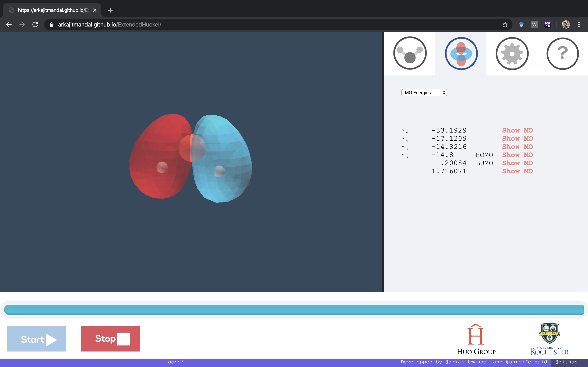Open the Chrome three-dot menu
This screenshot has width=588, height=367.
pyautogui.click(x=579, y=24)
